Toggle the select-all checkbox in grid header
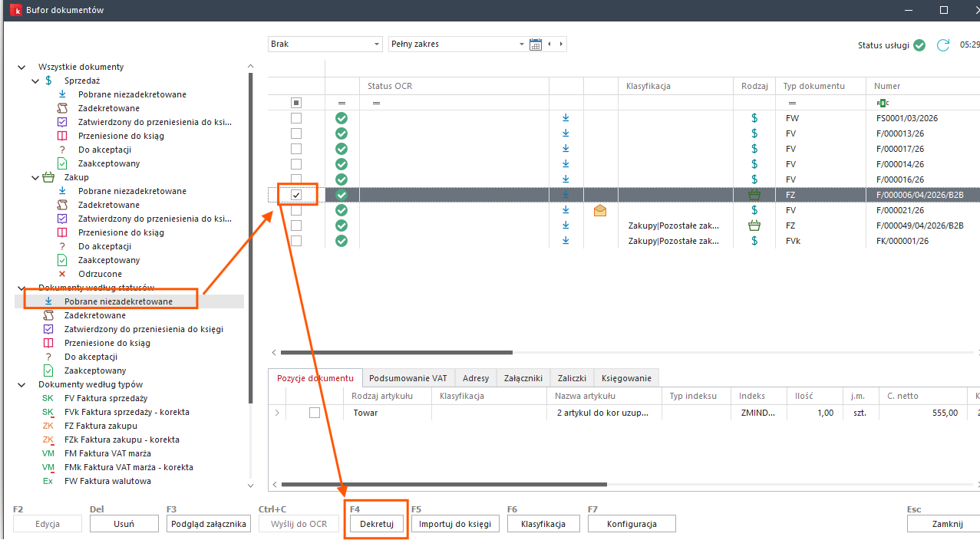The height and width of the screenshot is (540, 980). click(x=296, y=103)
